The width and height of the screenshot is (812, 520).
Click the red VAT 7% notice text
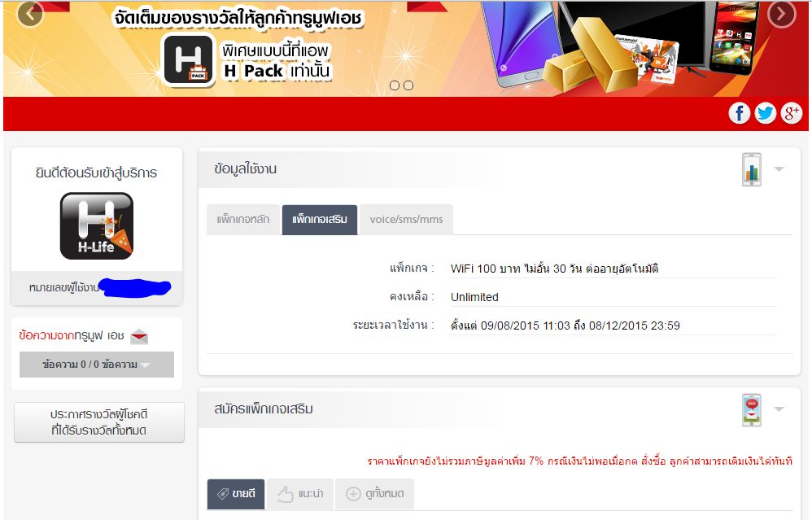579,461
